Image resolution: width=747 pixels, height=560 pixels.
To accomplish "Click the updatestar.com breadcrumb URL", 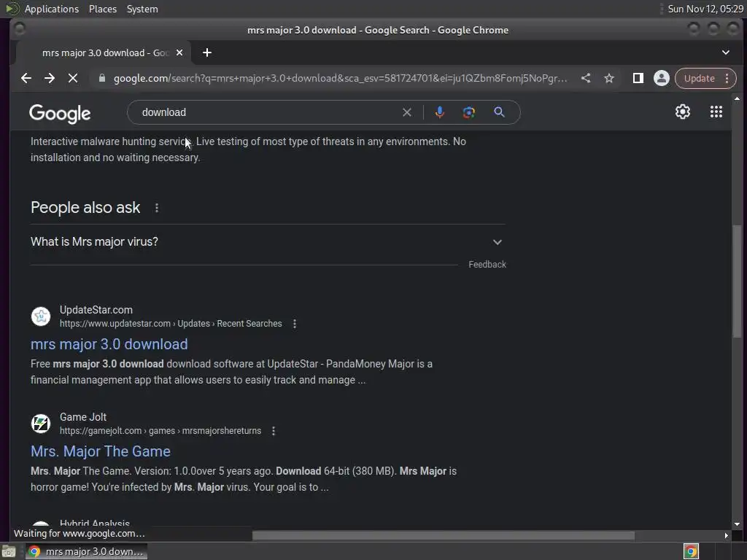I will 171,323.
